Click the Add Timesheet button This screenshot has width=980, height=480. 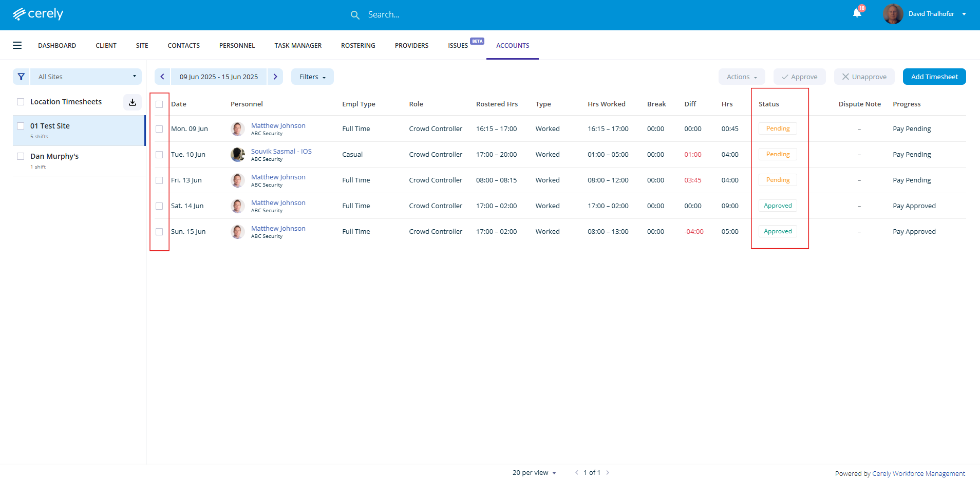coord(934,77)
